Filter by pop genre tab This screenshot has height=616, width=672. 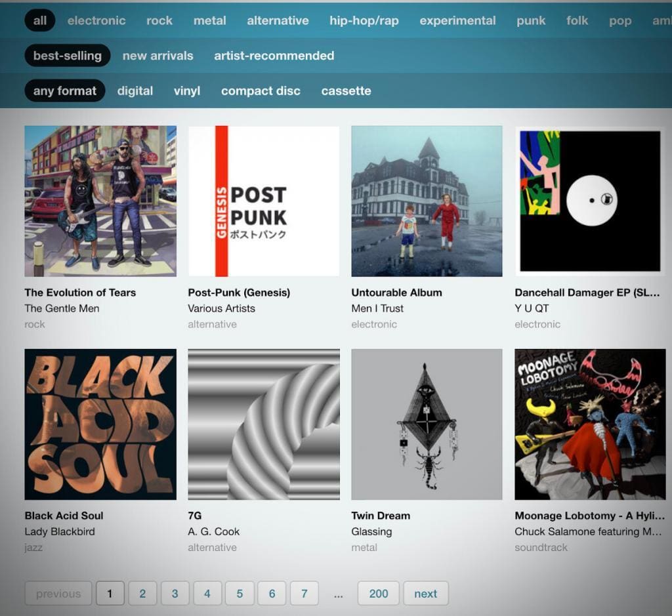pyautogui.click(x=620, y=20)
